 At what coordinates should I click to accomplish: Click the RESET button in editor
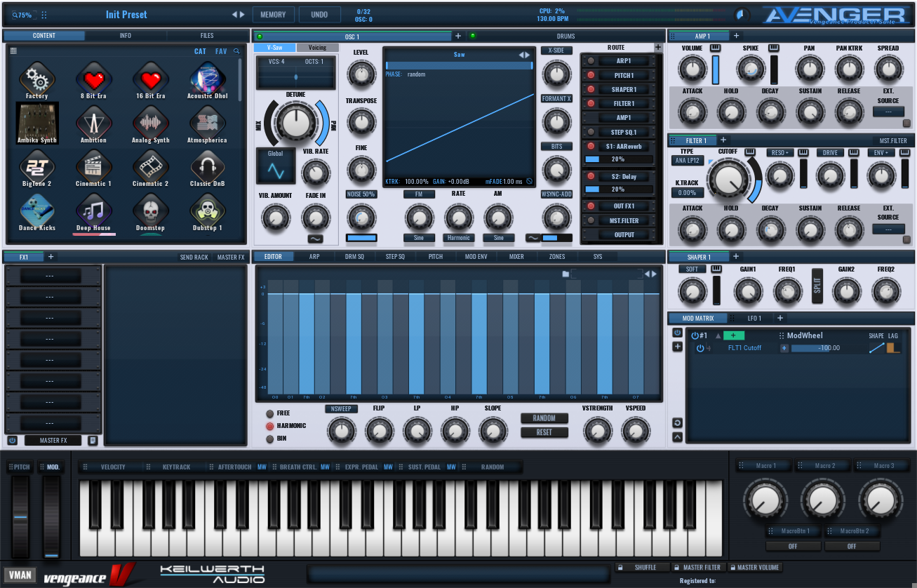tap(544, 432)
